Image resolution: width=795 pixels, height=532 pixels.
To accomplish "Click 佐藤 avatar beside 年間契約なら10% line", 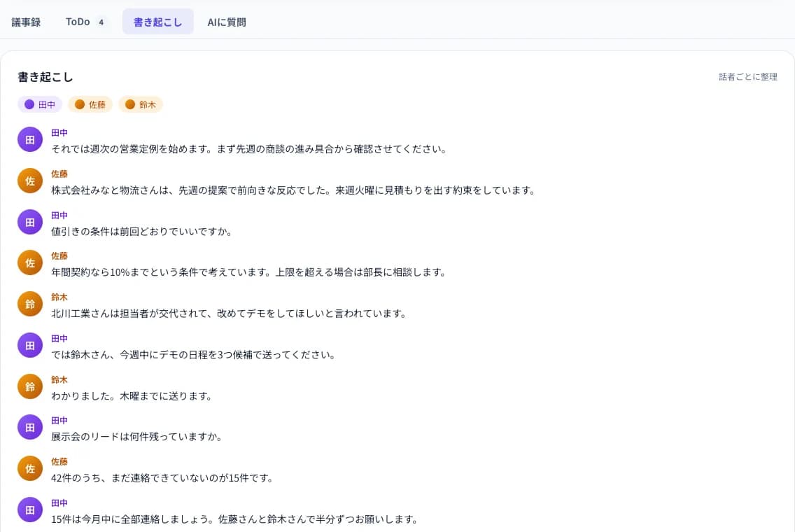I will [30, 262].
